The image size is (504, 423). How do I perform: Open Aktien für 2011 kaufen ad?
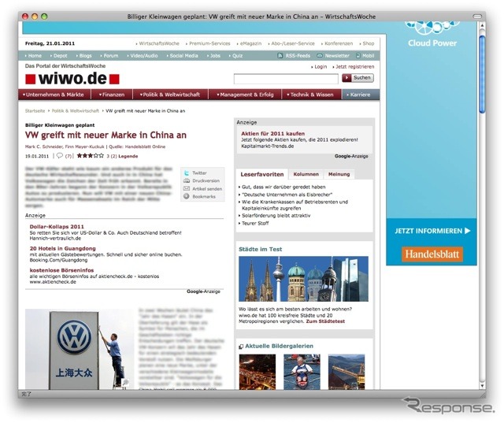[273, 133]
